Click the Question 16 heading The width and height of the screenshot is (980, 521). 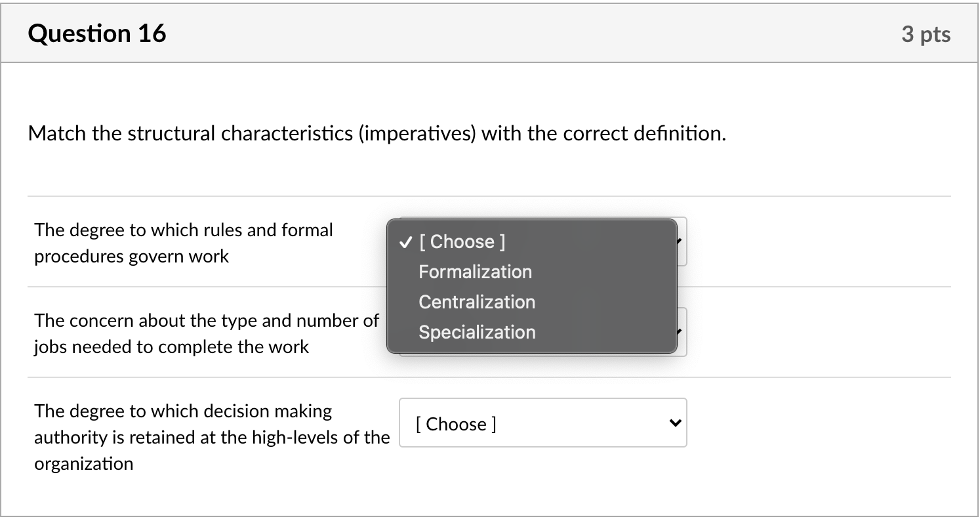[x=97, y=33]
